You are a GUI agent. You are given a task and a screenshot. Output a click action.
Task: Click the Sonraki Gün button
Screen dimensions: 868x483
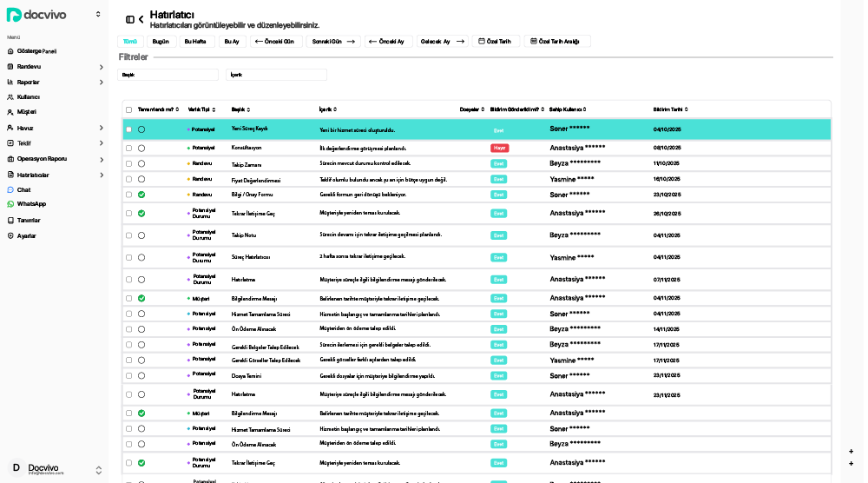(x=332, y=41)
